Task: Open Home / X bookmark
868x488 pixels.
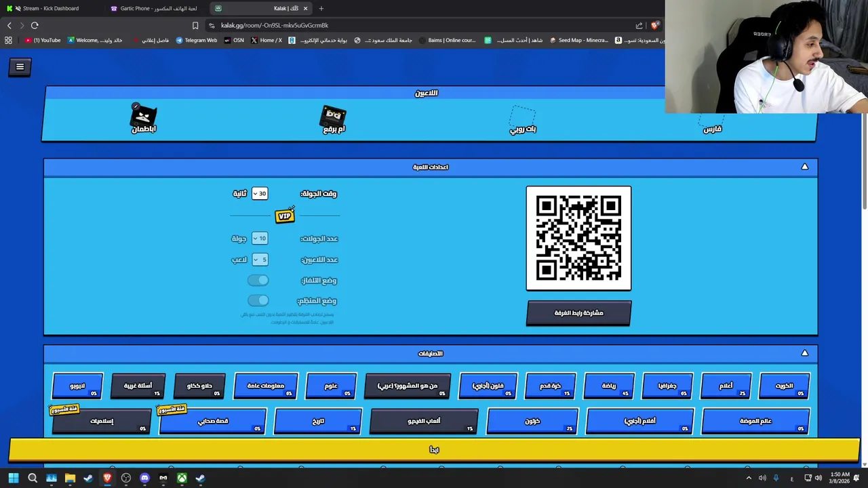Action: point(267,40)
